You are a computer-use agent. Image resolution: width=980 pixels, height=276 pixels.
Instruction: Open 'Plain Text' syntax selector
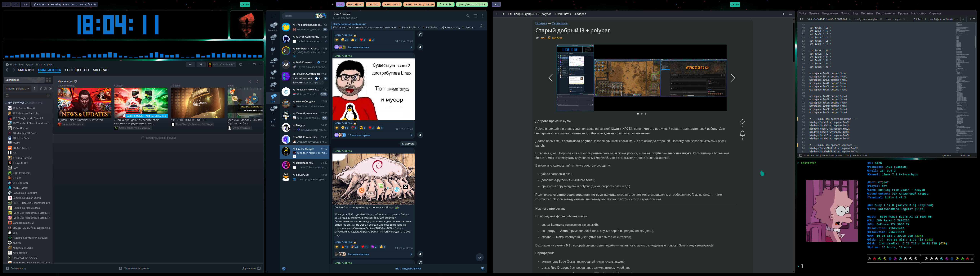[965, 155]
